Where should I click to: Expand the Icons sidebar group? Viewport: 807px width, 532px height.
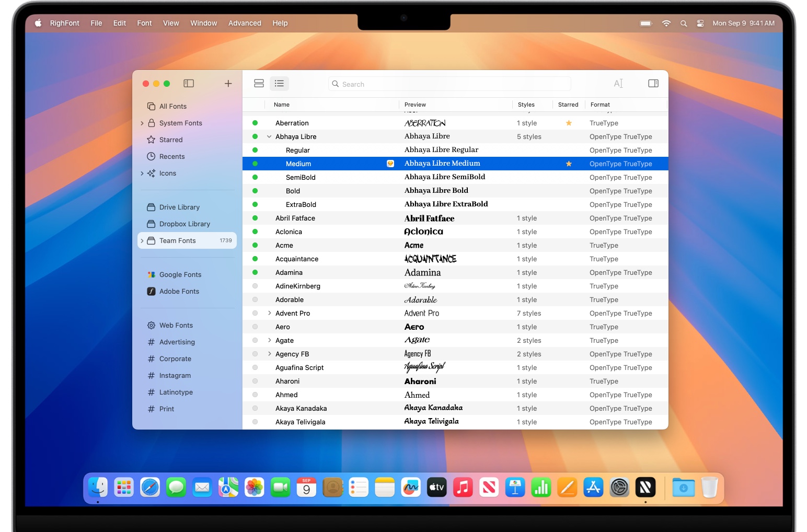point(142,173)
